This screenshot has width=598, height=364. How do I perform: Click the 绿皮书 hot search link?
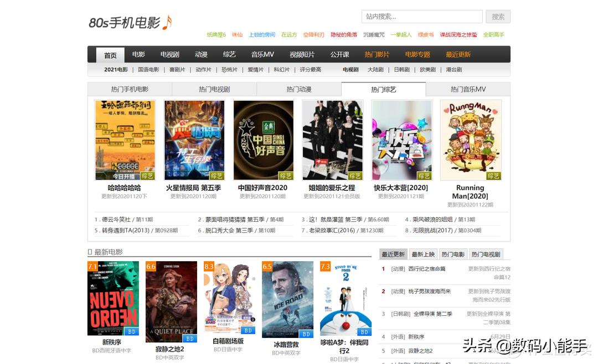point(425,34)
